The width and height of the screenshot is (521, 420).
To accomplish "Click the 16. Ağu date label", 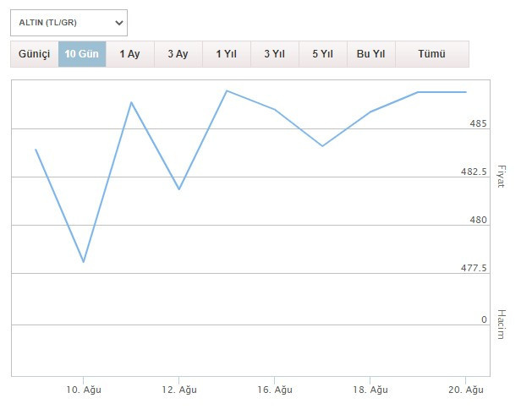I will [275, 390].
